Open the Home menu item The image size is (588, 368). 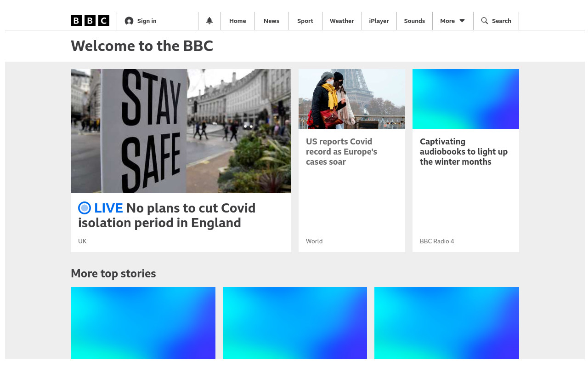pyautogui.click(x=237, y=21)
